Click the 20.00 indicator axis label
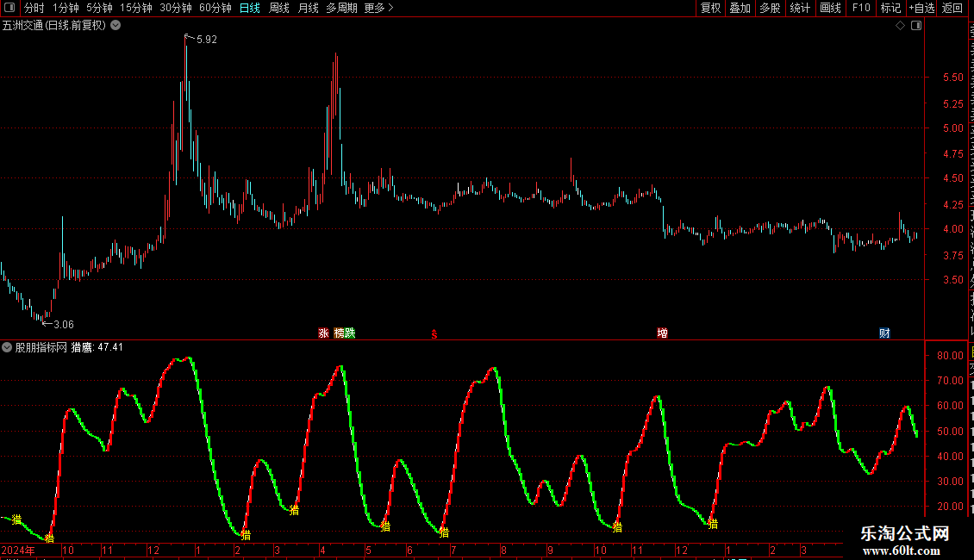Screen dimensions: 974x560 click(951, 507)
